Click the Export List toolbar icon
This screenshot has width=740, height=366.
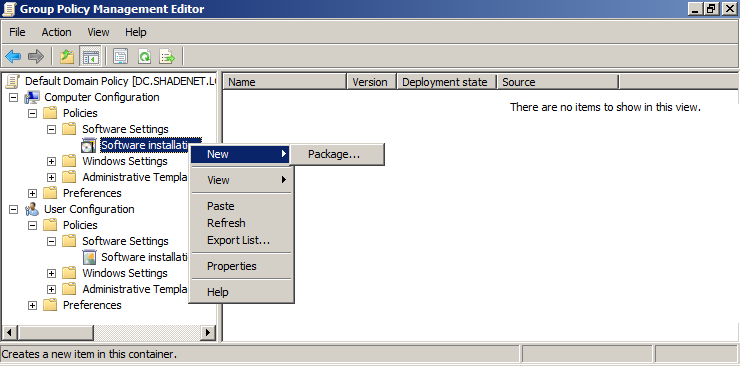click(x=167, y=57)
